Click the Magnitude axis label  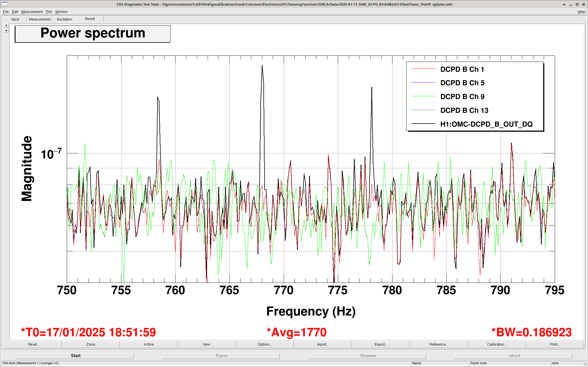point(27,169)
